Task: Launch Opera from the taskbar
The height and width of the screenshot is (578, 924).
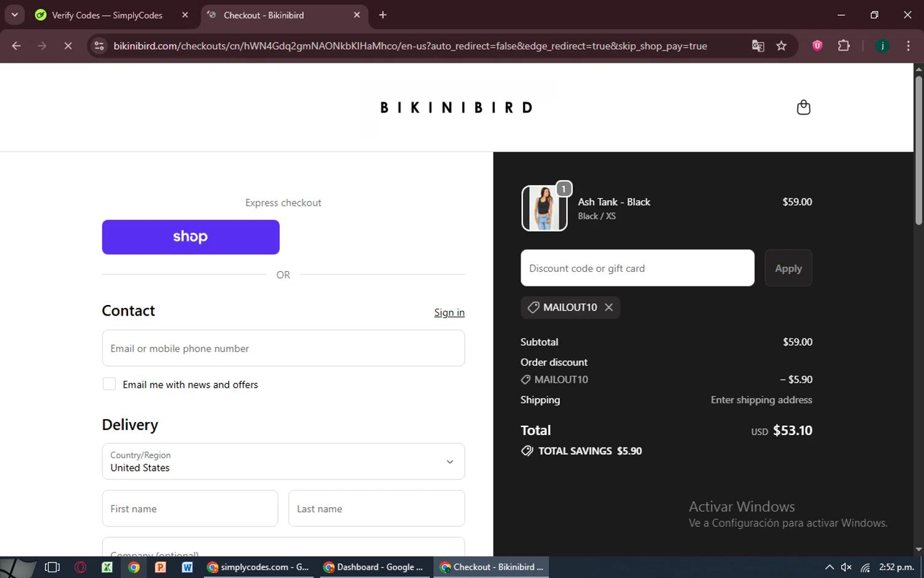Action: tap(80, 567)
